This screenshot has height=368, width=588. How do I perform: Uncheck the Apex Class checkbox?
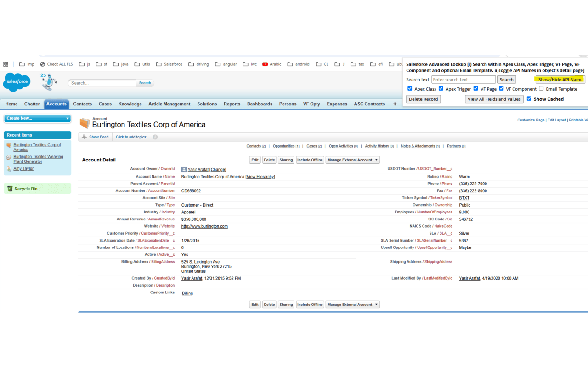coord(409,88)
